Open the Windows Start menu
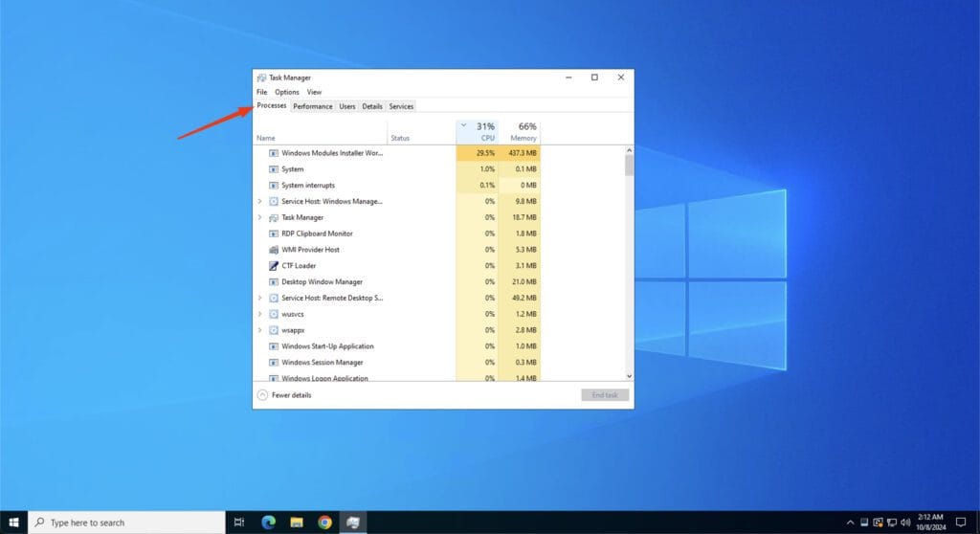This screenshot has height=534, width=980. [x=13, y=523]
